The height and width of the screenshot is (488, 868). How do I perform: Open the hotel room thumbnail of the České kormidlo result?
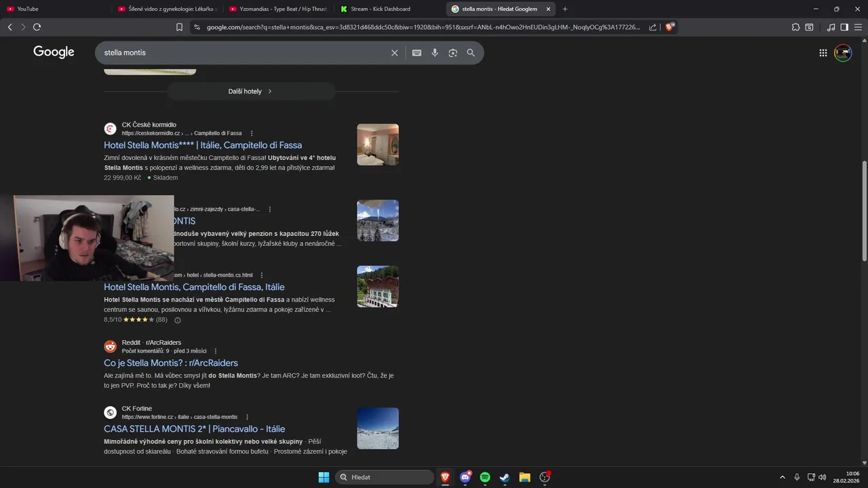click(x=378, y=144)
